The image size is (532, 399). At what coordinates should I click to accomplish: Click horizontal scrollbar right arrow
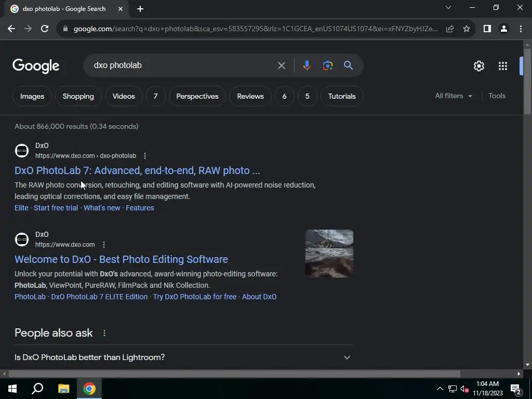tap(519, 374)
